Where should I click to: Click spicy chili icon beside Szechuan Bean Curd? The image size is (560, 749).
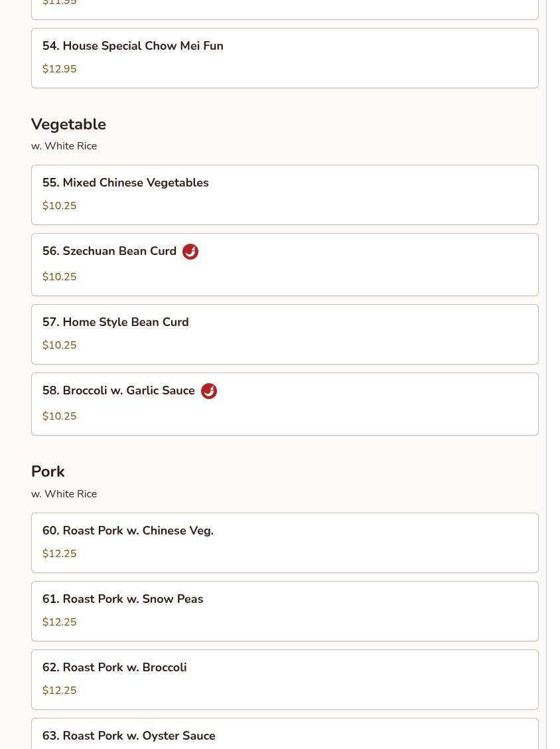[x=190, y=251]
